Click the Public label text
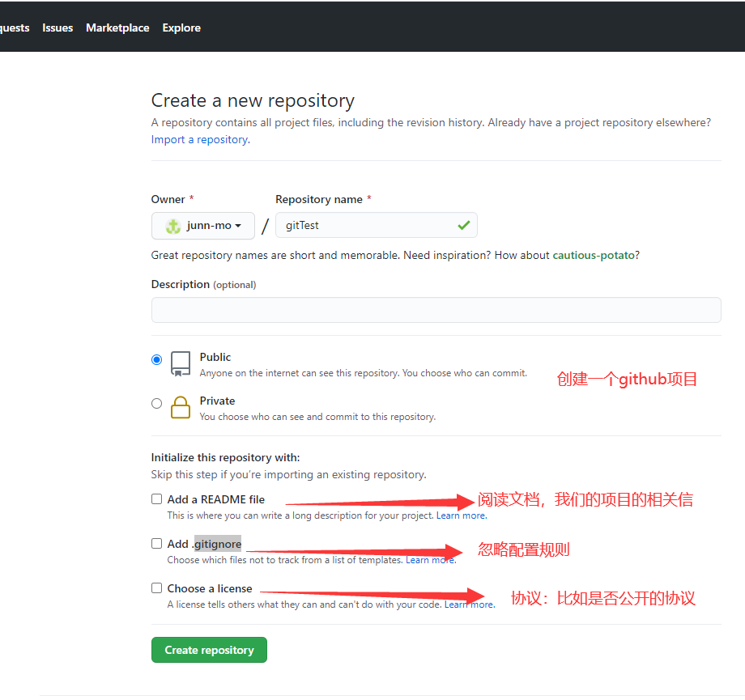The image size is (745, 700). click(x=215, y=357)
